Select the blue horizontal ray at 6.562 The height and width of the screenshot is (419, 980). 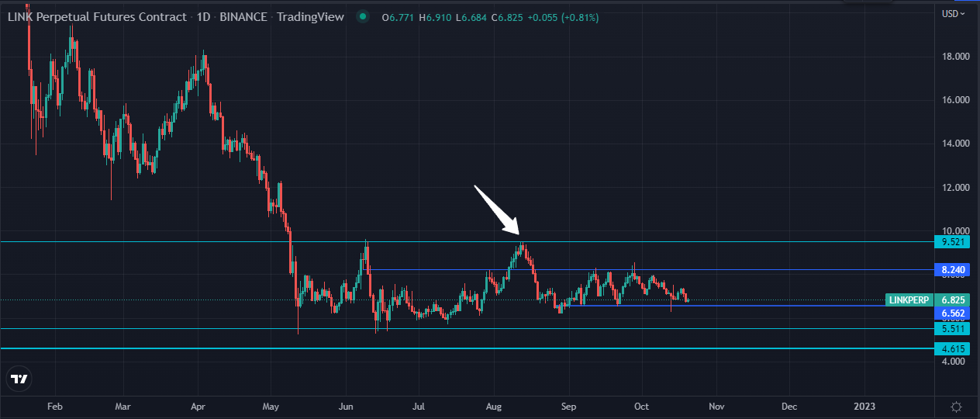click(x=748, y=306)
